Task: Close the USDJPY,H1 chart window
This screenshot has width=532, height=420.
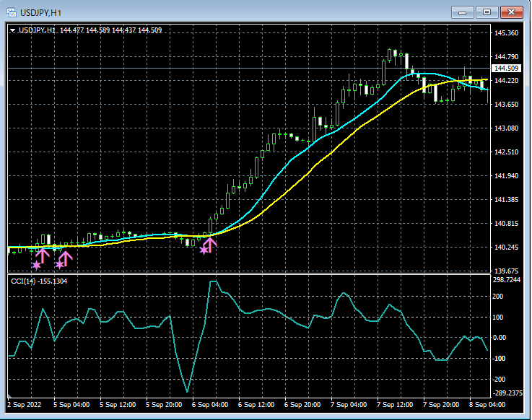Action: coord(511,12)
